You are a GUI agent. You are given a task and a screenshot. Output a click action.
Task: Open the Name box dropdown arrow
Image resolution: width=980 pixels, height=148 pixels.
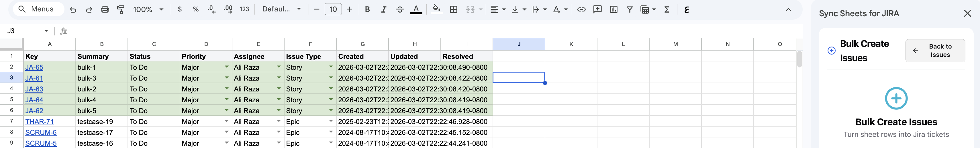46,31
